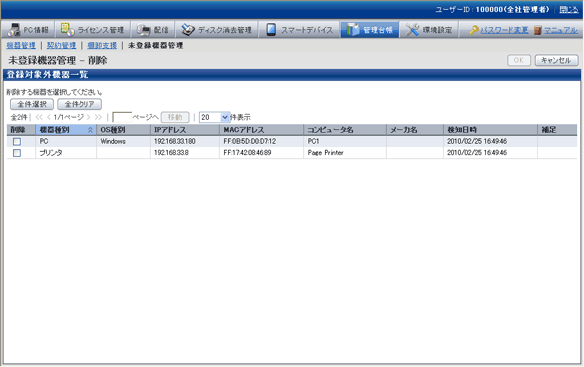Open the 機器管理 link

tap(21, 45)
